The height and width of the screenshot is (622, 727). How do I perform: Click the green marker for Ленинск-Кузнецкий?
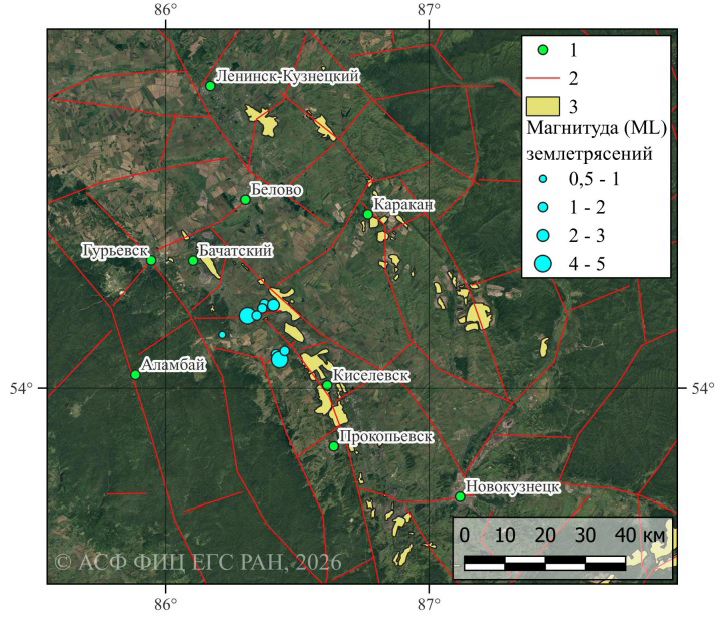point(210,86)
